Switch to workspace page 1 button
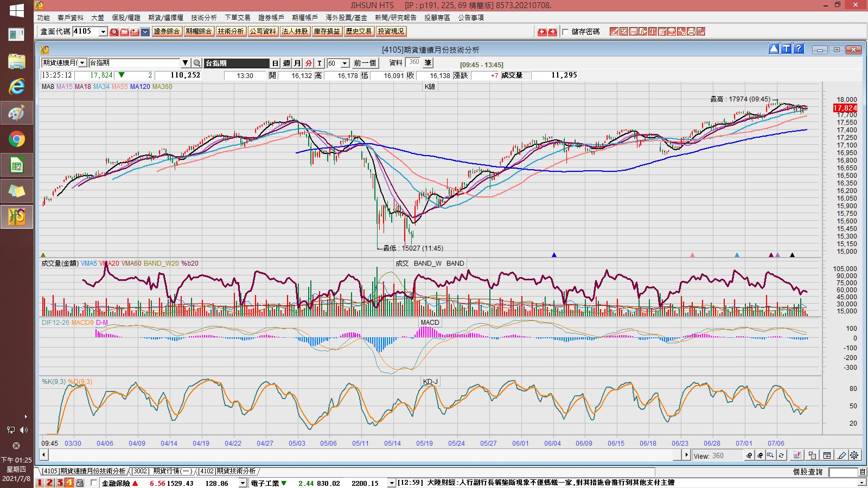 pos(40,483)
